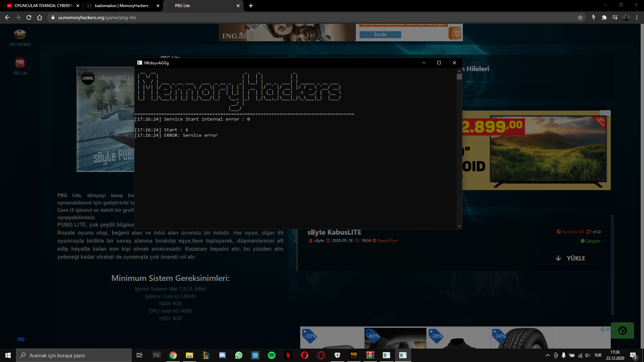The image size is (644, 362).
Task: Open WinRAR from the taskbar
Action: 370,355
